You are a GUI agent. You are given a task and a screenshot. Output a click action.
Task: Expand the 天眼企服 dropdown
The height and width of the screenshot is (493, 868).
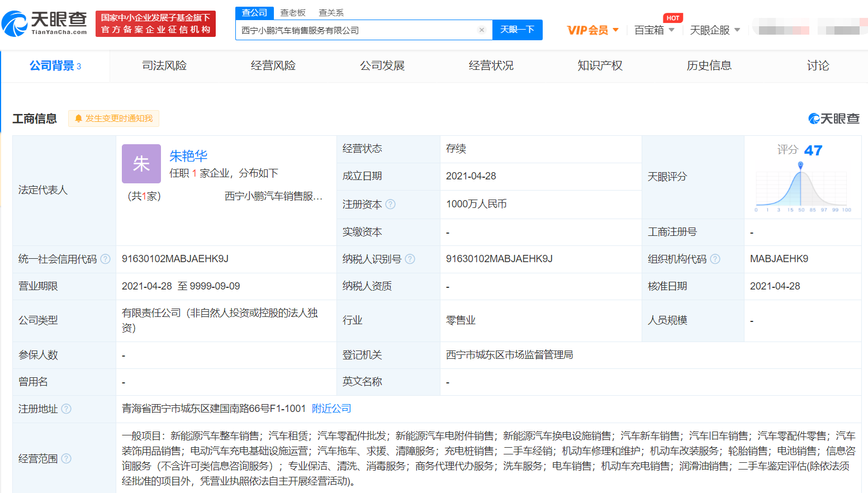pyautogui.click(x=714, y=30)
